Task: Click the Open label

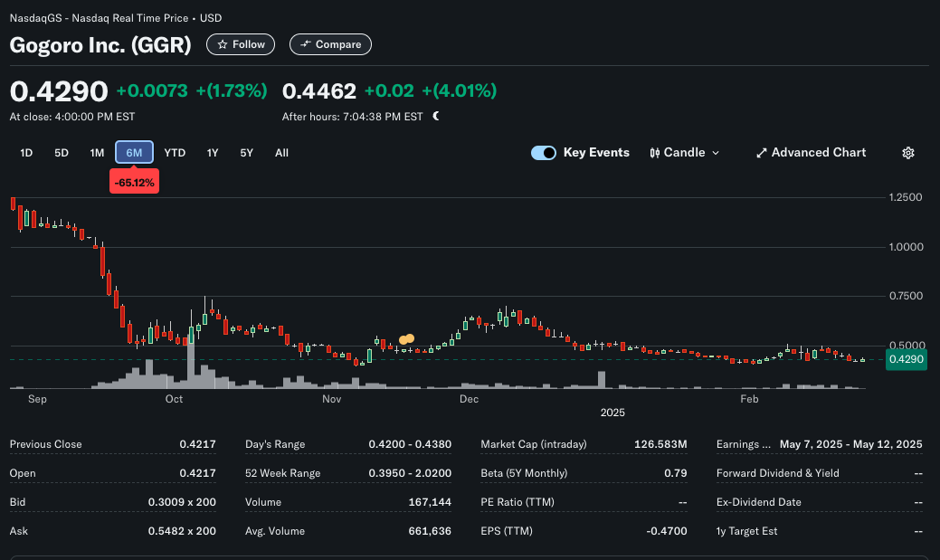Action: click(23, 473)
